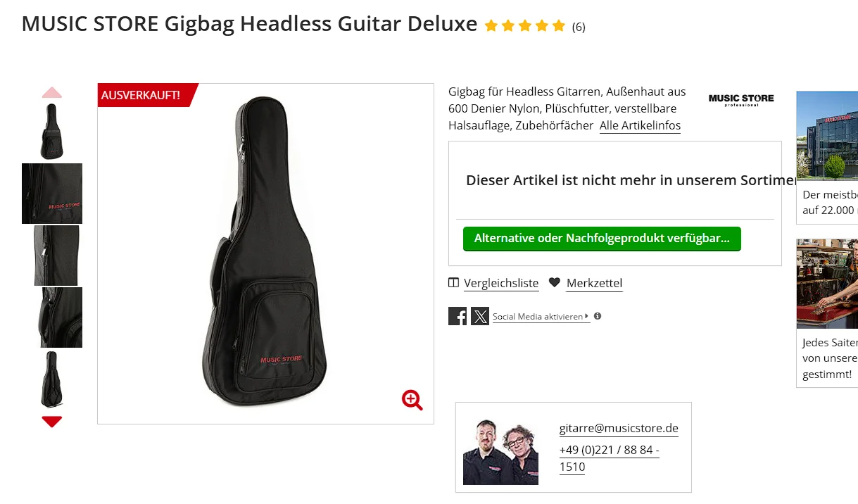Click the compare-list icon beside Vergleichsliste
858x504 pixels.
pos(453,282)
